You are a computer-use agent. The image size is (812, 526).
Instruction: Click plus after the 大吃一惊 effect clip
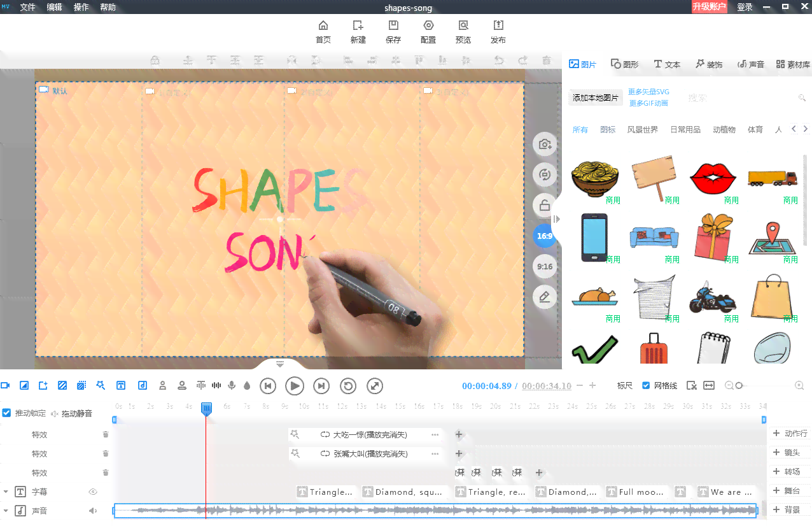tap(459, 435)
